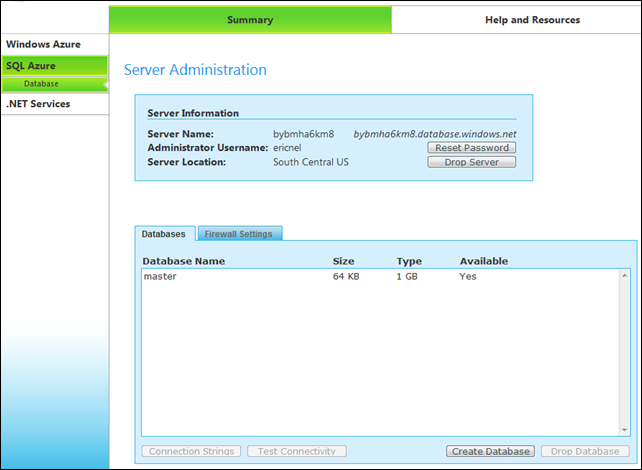Screen dimensions: 642x470
Task: Switch to the Databases tab
Action: pyautogui.click(x=164, y=234)
